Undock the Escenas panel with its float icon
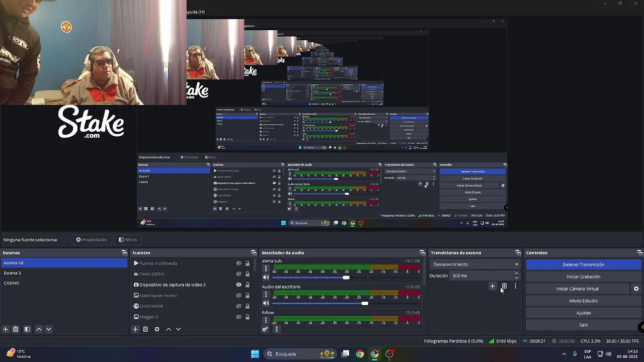Image resolution: width=644 pixels, height=362 pixels. 124,253
